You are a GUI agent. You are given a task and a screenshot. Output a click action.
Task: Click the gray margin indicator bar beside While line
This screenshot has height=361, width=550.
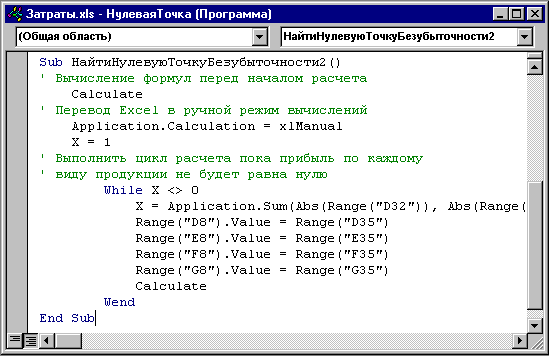(x=17, y=190)
